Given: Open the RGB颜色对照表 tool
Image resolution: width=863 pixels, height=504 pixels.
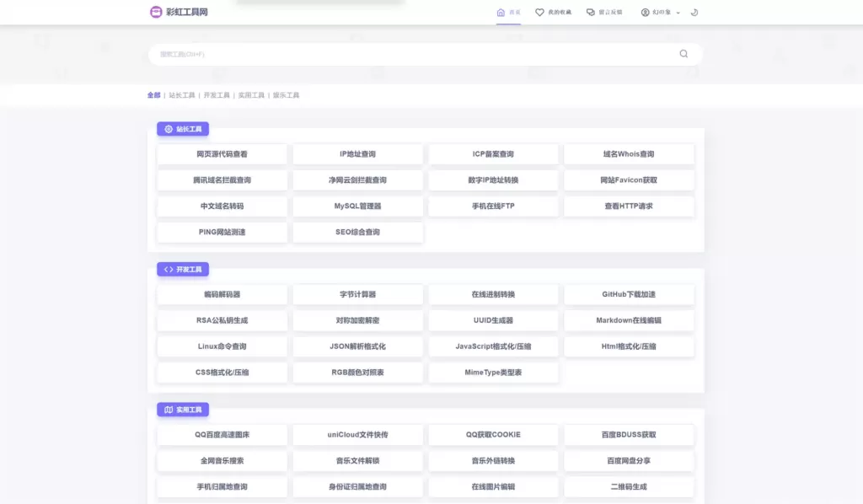Looking at the screenshot, I should (x=357, y=373).
